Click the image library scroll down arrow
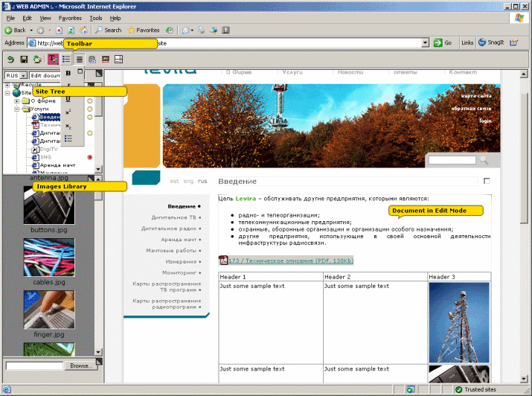The height and width of the screenshot is (396, 532). click(x=98, y=352)
